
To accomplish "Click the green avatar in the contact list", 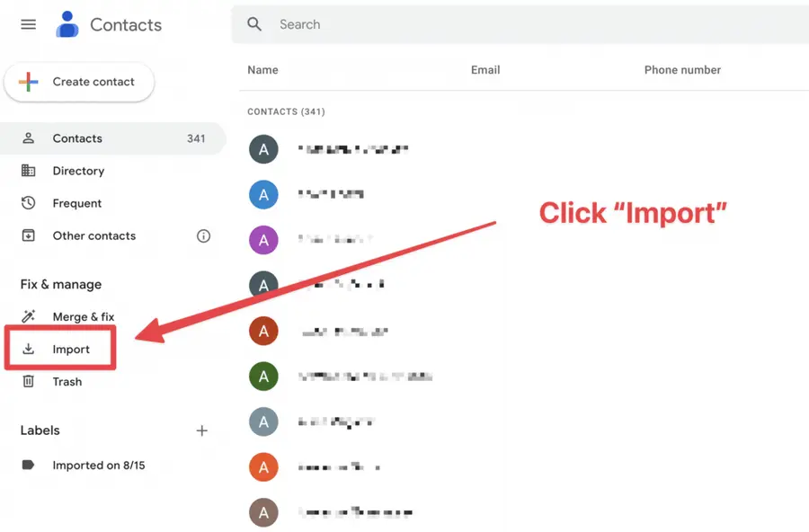I will click(263, 377).
